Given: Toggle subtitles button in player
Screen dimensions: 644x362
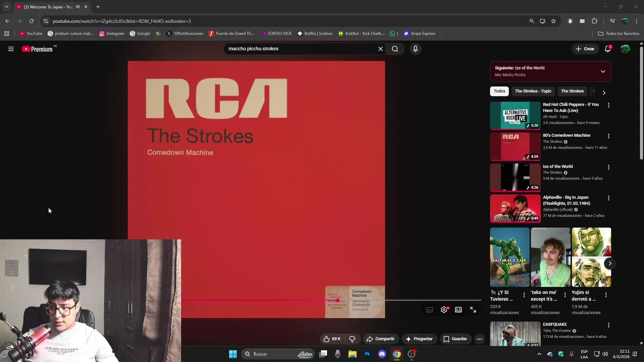Looking at the screenshot, I should [429, 310].
